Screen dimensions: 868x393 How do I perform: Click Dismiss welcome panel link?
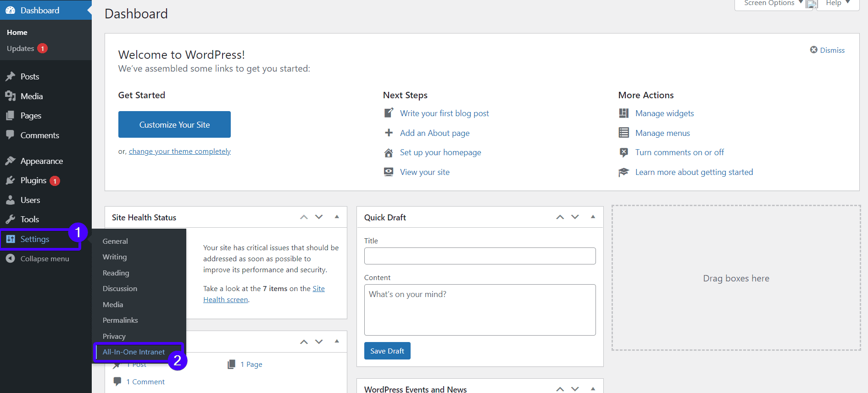tap(832, 50)
